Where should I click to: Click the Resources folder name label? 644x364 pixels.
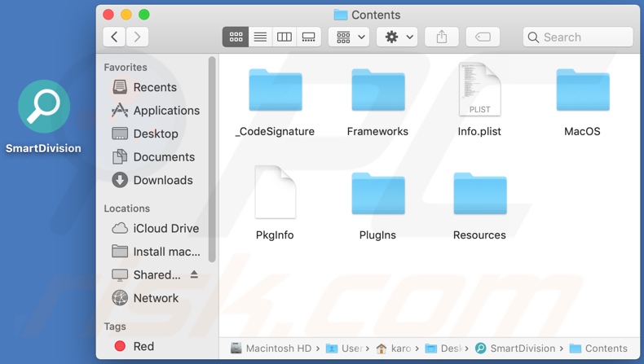click(479, 235)
